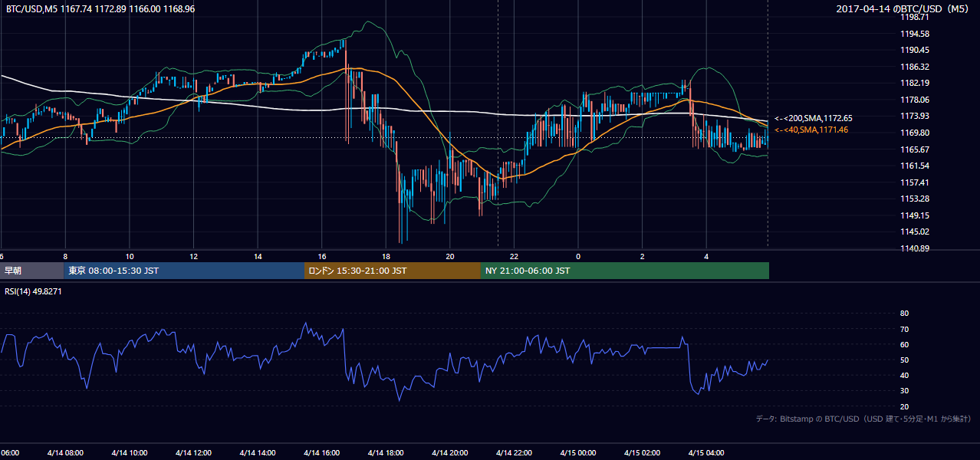Click the RSI(14) 49.8271 indicator label
The width and height of the screenshot is (980, 460).
(33, 291)
